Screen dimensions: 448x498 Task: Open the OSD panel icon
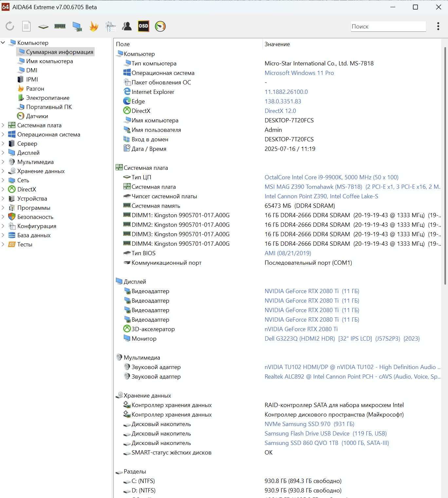coord(143,26)
